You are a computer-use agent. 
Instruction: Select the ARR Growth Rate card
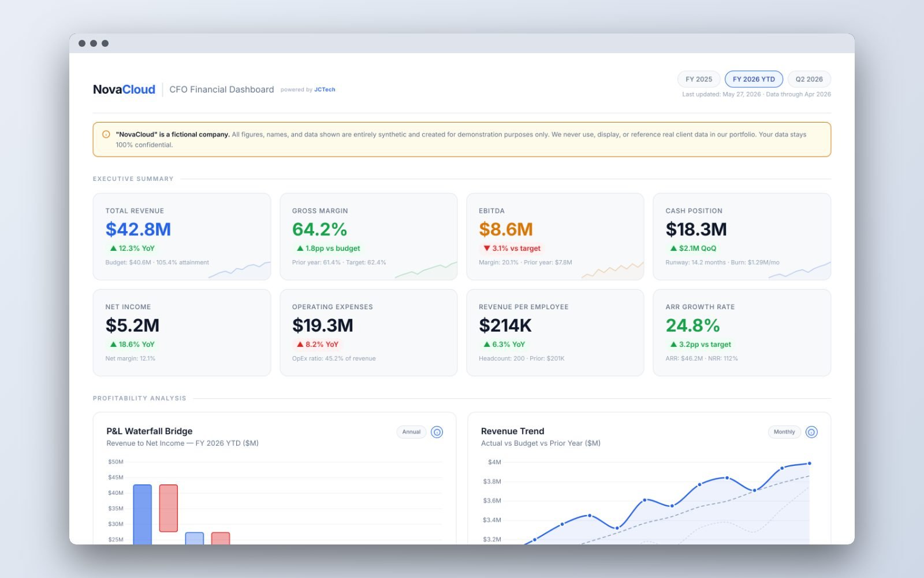click(742, 333)
